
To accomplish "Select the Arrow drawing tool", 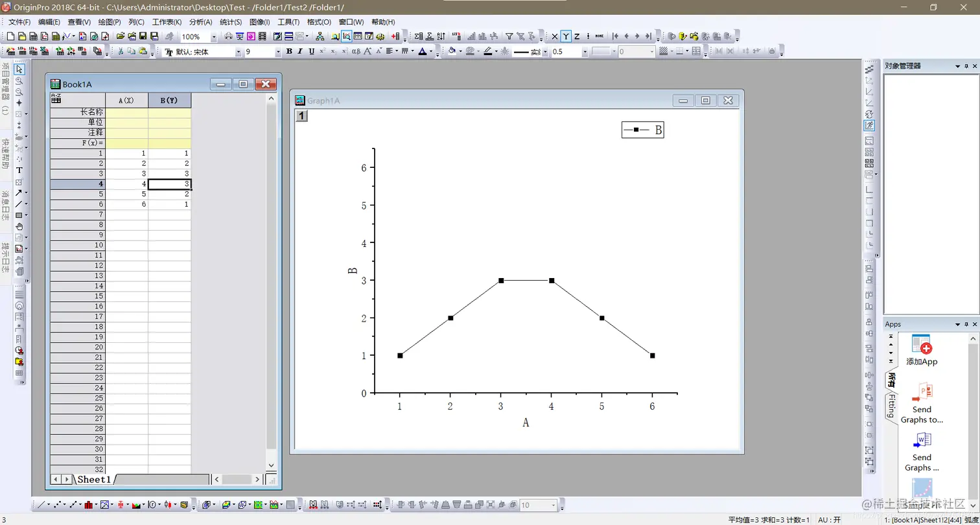I will click(19, 192).
